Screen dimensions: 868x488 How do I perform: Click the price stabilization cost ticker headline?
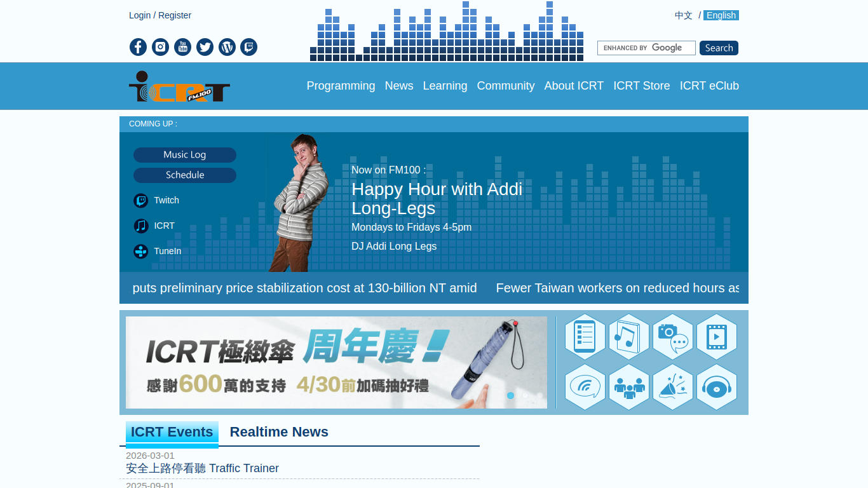pos(304,288)
